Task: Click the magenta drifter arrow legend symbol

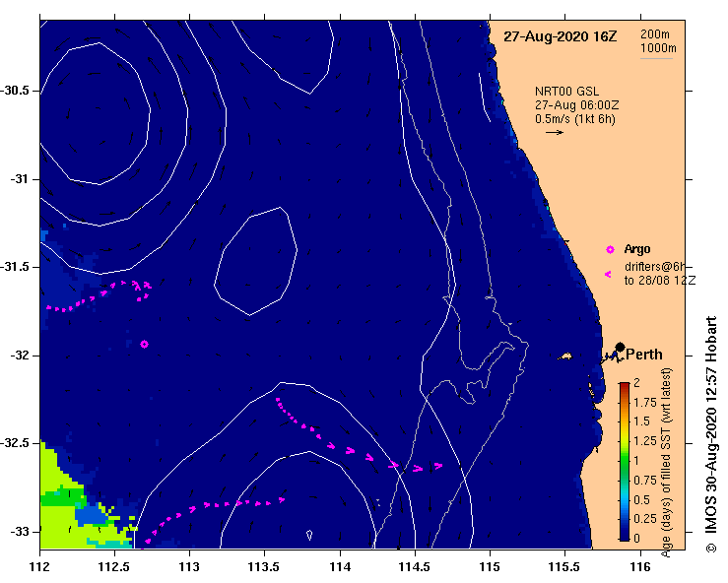Action: click(x=608, y=274)
